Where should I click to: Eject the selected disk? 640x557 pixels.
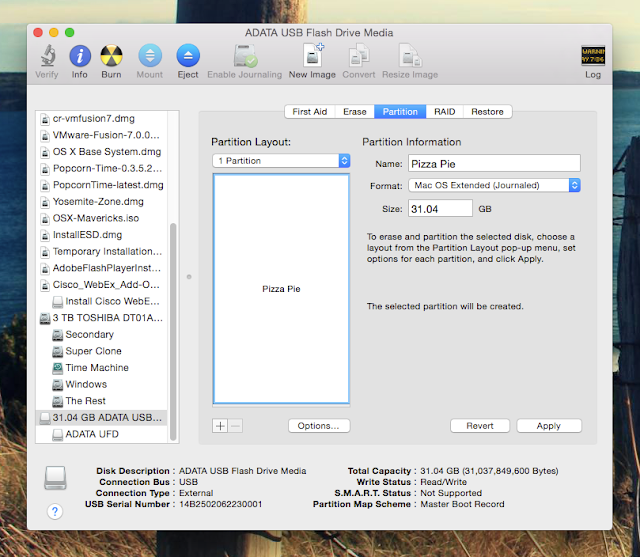(188, 56)
